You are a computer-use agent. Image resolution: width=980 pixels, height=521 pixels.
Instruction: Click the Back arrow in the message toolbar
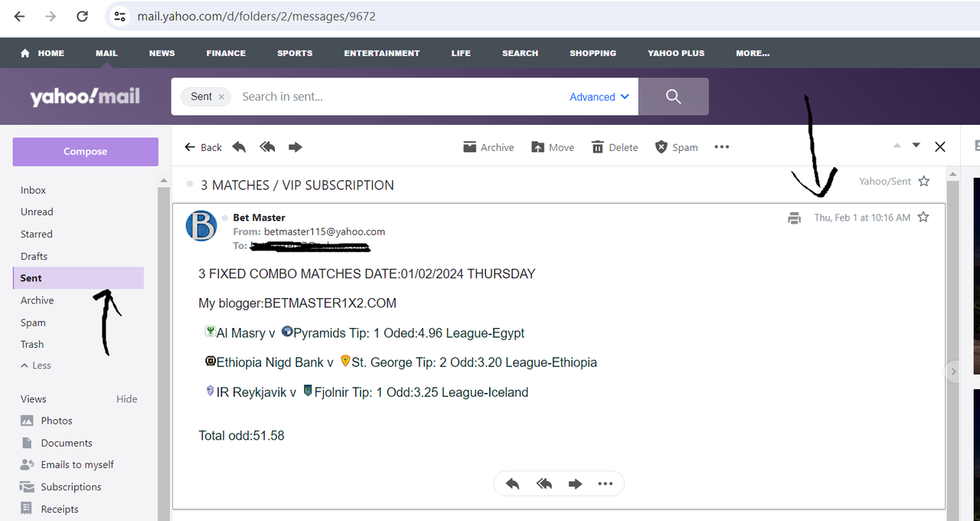coord(203,147)
